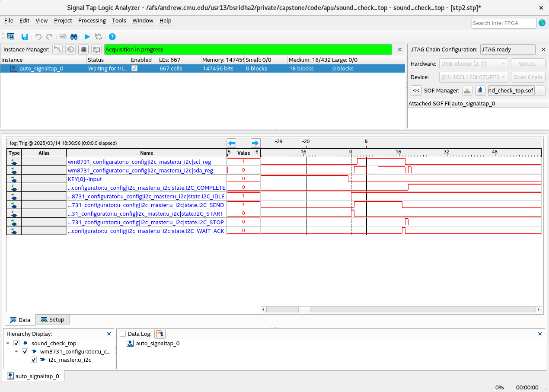The height and width of the screenshot is (392, 549).
Task: Click the globe icon beside search field
Action: click(x=542, y=23)
